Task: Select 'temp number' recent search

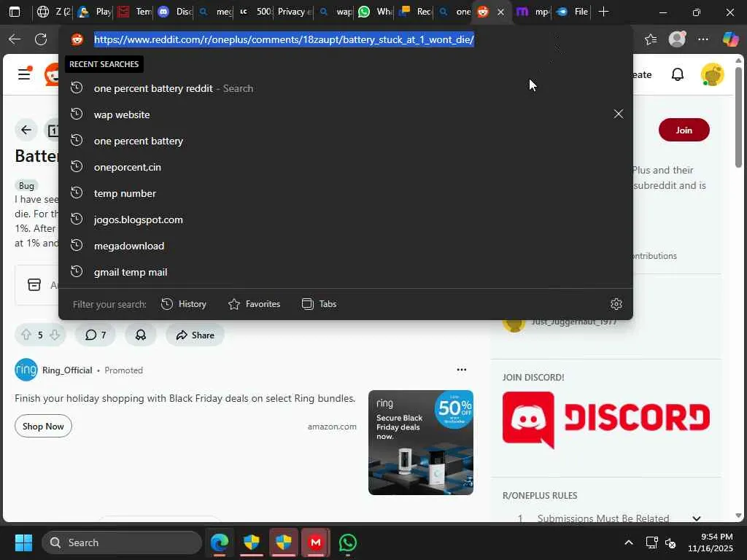Action: click(x=345, y=193)
